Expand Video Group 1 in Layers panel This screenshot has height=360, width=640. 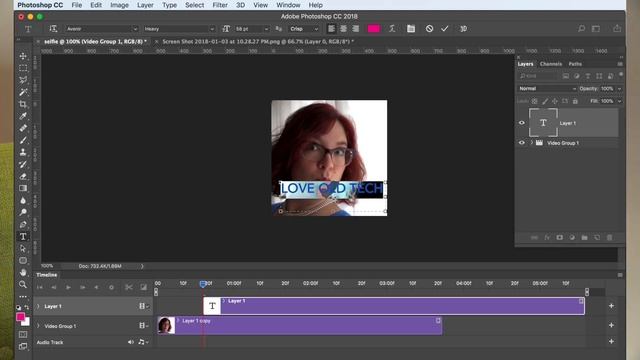coord(531,143)
